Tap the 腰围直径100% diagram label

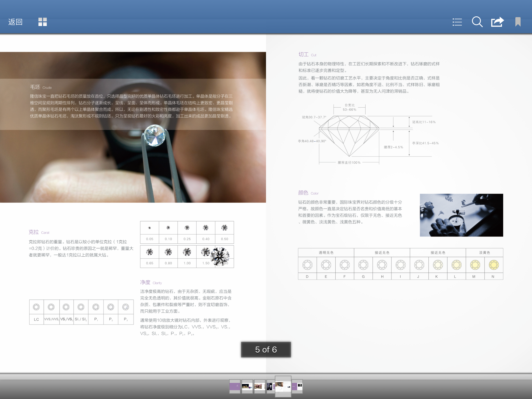[349, 163]
